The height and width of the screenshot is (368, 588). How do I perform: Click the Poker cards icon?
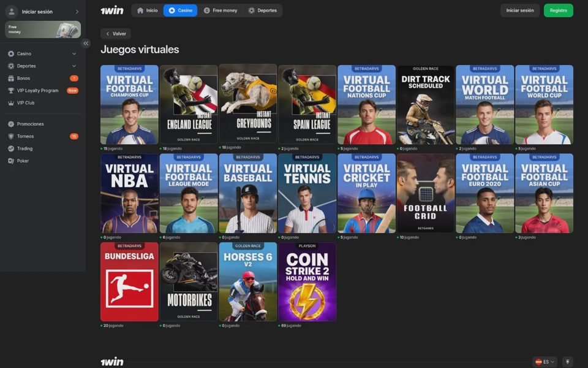[11, 161]
